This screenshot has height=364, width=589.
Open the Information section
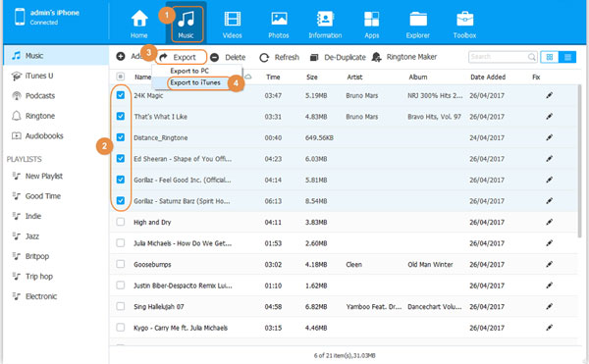coord(325,24)
